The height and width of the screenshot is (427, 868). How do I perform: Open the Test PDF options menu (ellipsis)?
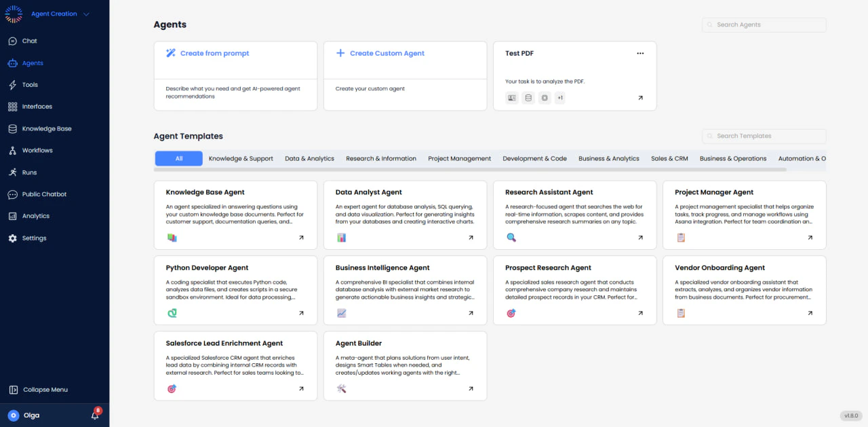point(639,53)
